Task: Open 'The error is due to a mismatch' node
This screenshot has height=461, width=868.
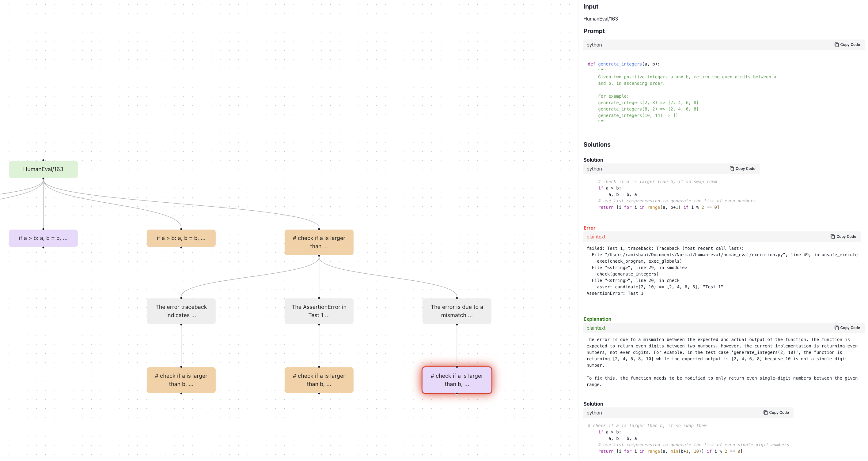Action: (x=457, y=311)
